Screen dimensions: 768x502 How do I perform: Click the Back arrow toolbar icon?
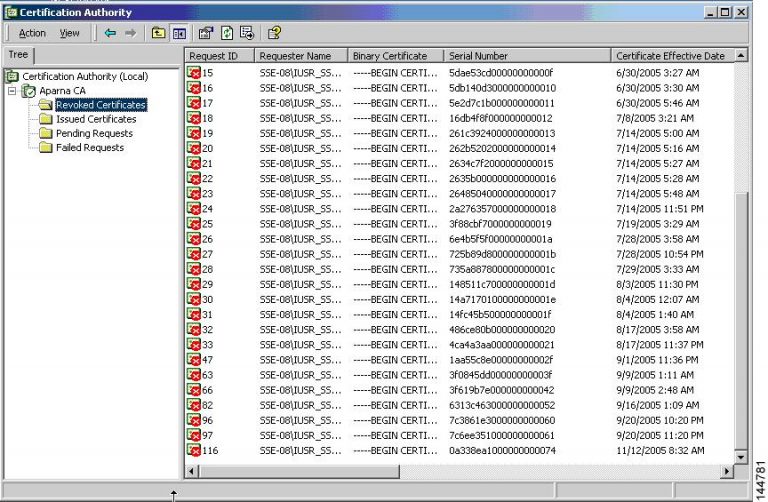(x=110, y=33)
